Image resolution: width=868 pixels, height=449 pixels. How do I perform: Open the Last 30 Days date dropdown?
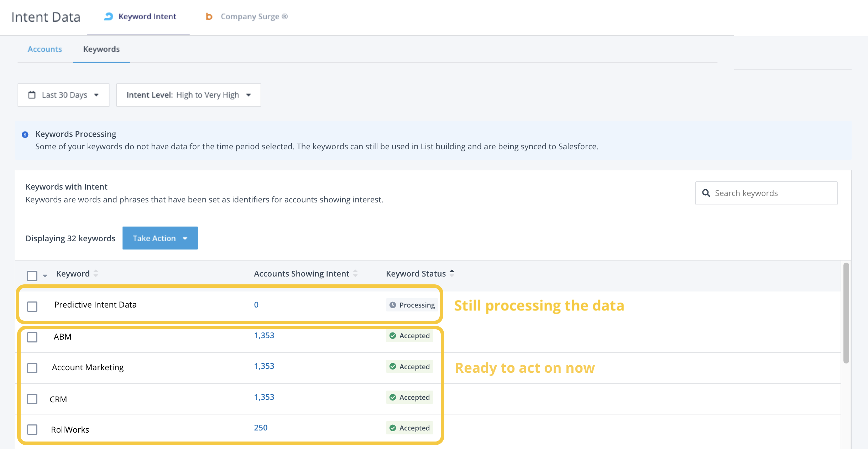coord(63,95)
